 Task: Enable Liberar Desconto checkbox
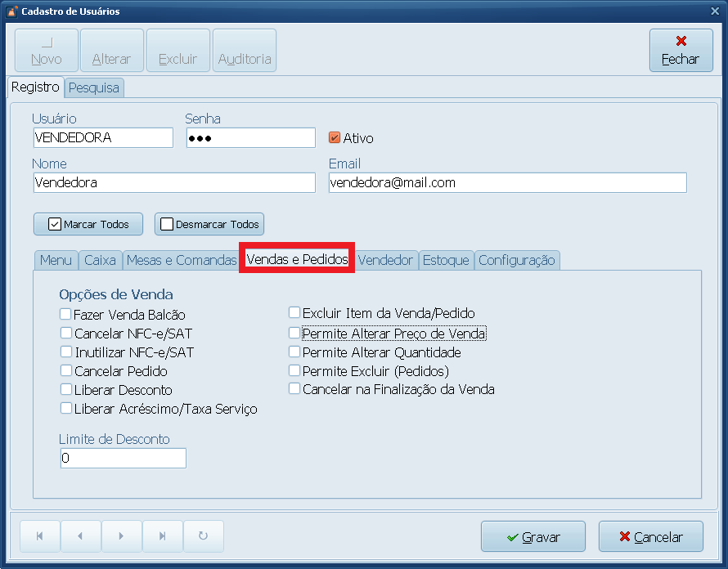pyautogui.click(x=66, y=390)
